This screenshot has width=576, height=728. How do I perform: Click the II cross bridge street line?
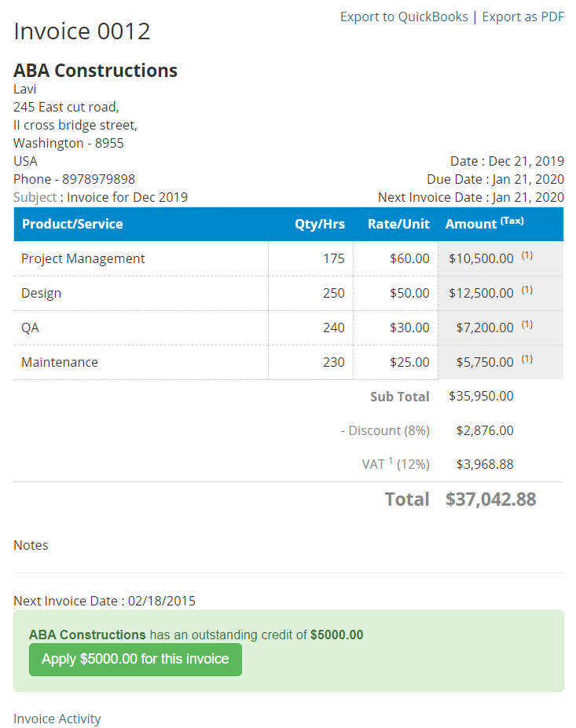tap(75, 126)
